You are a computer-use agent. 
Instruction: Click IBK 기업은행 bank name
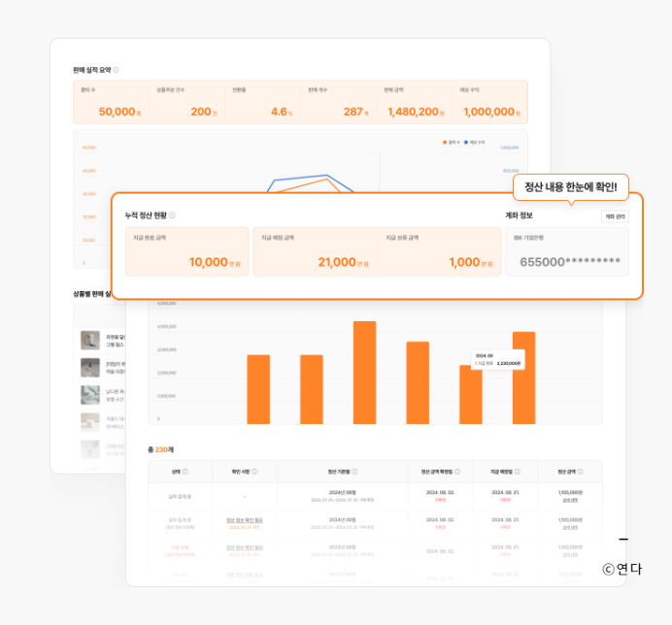528,238
